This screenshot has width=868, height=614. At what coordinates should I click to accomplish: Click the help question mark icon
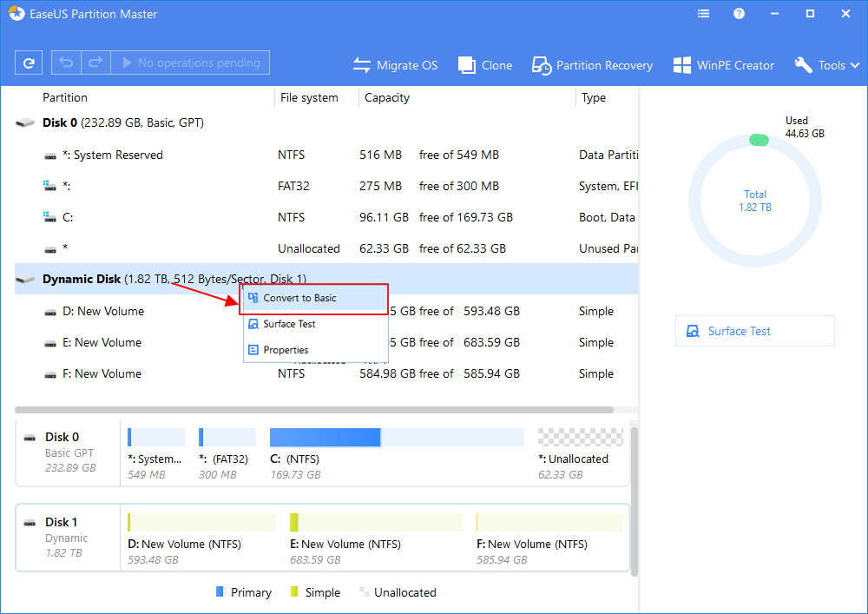tap(739, 14)
